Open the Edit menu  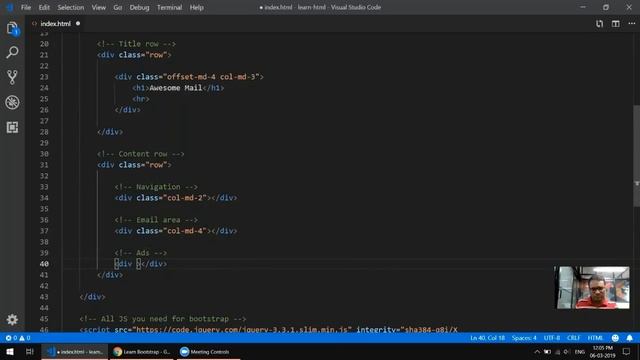click(x=44, y=7)
